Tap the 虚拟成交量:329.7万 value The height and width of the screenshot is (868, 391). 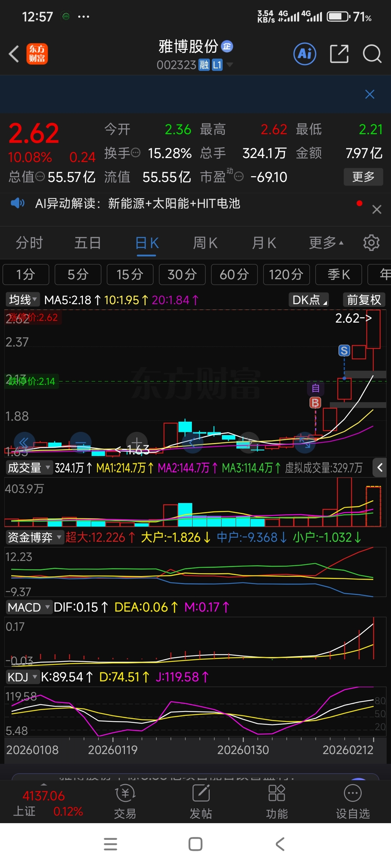click(324, 468)
